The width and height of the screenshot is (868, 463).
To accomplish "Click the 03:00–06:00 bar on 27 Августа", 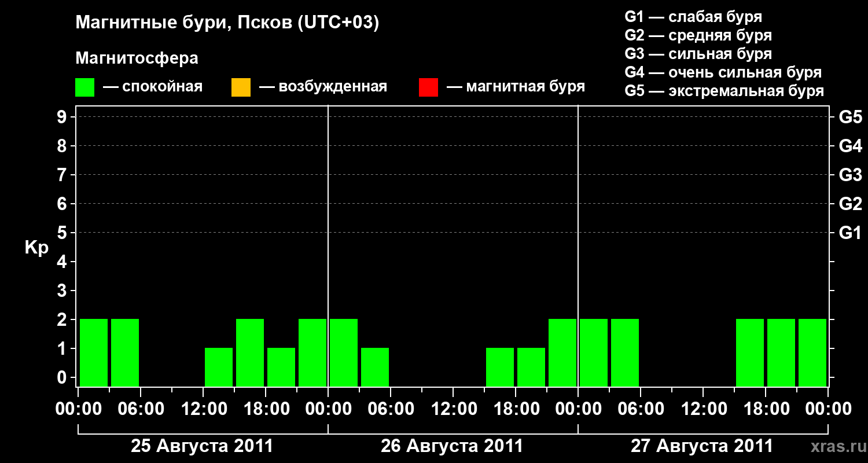I will point(625,352).
